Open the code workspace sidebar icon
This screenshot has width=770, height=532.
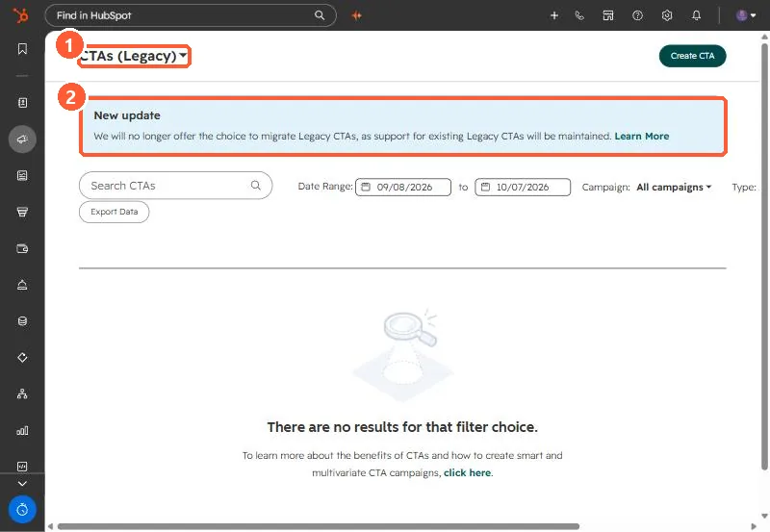coord(22,467)
